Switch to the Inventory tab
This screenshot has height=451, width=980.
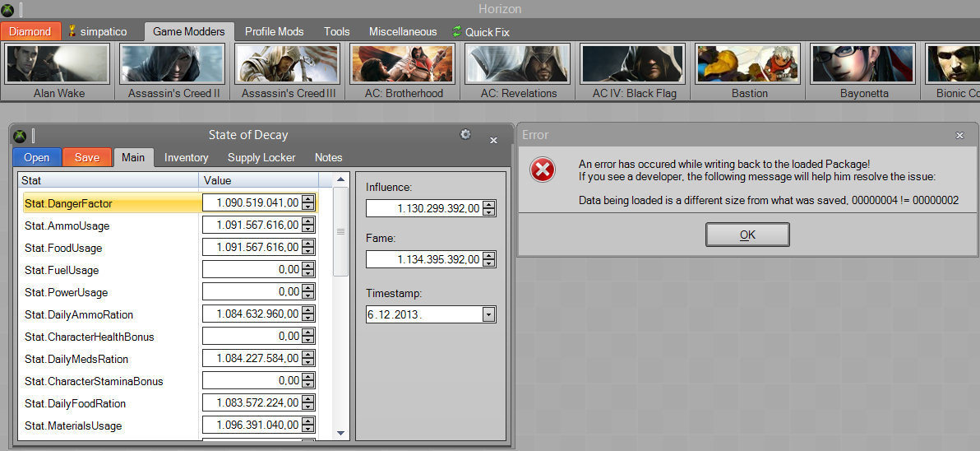186,157
